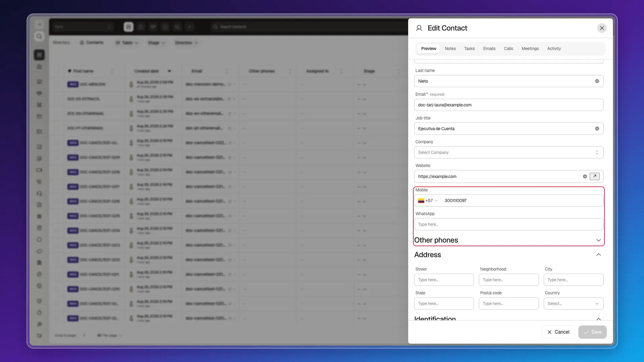Clear the Last name field value

(x=597, y=81)
